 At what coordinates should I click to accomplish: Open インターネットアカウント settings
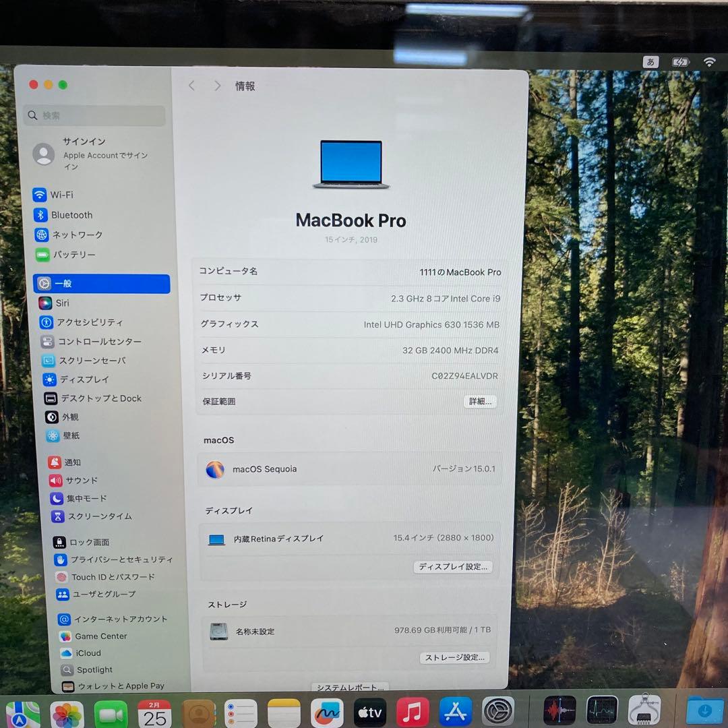tap(113, 619)
